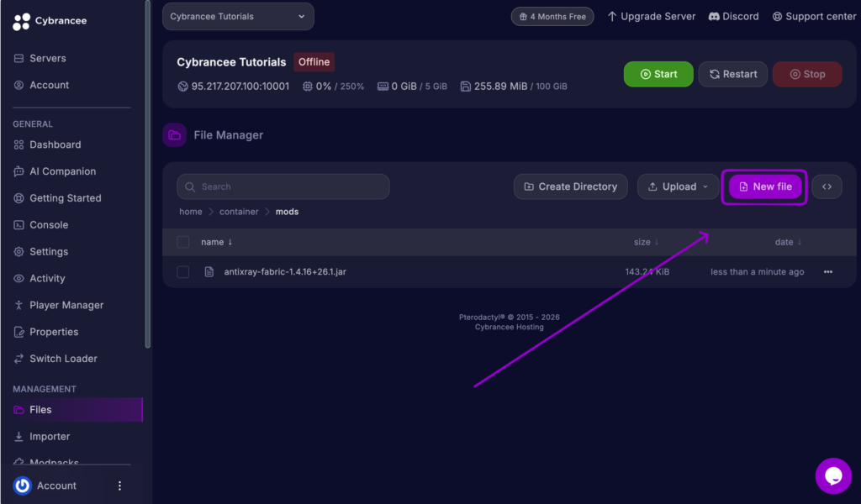The width and height of the screenshot is (861, 504).
Task: Click the Console terminal icon
Action: coord(18,225)
